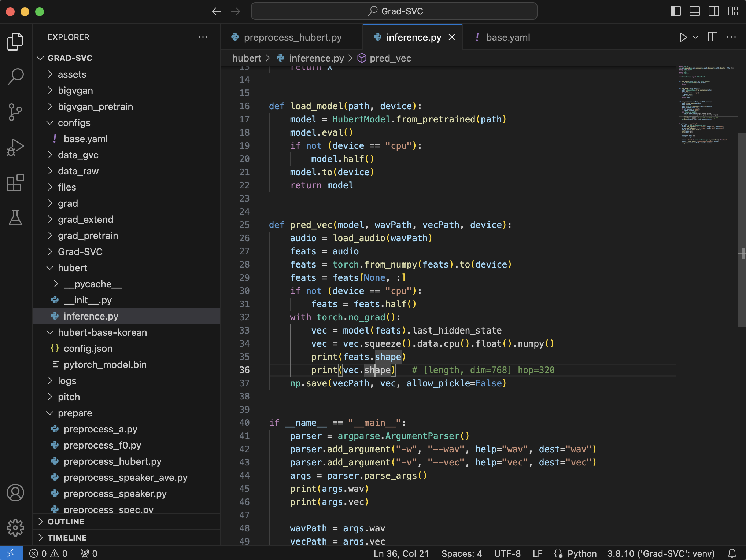
Task: Show errors and warnings count panel
Action: point(48,553)
